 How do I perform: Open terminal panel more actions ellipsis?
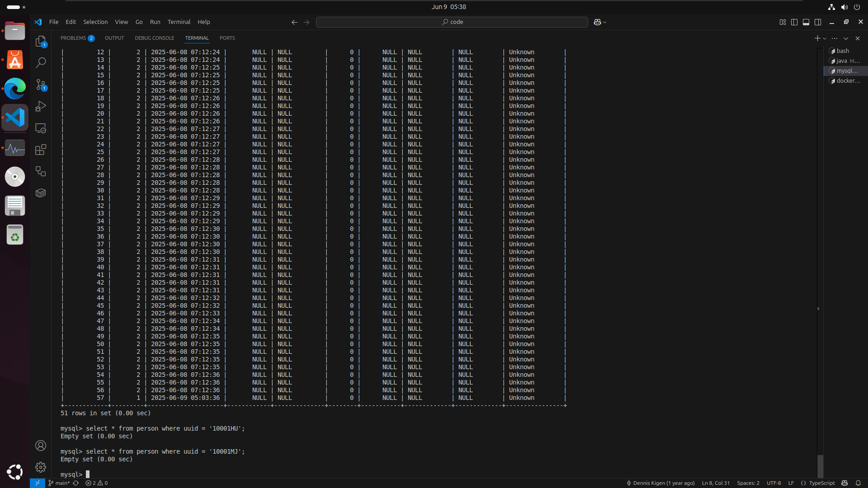click(x=835, y=38)
